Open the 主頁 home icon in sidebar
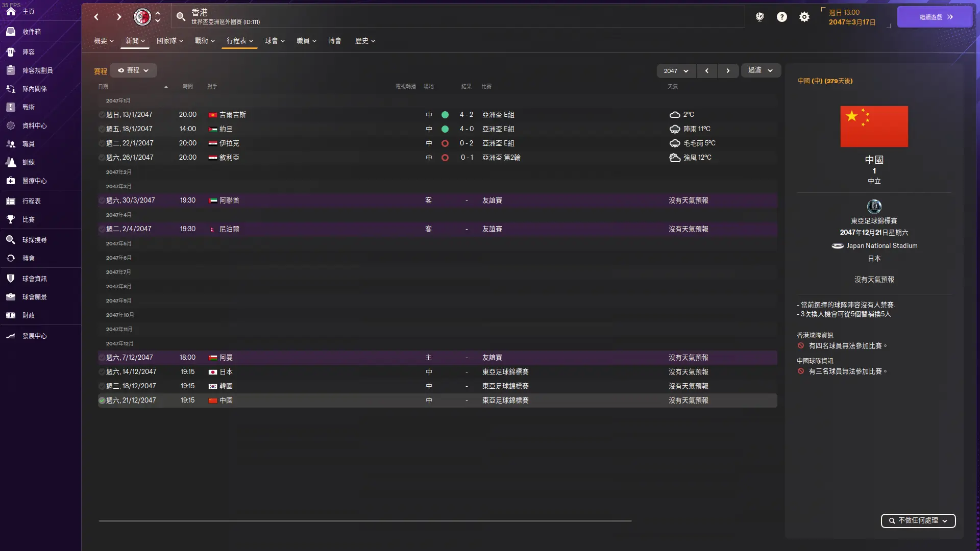Viewport: 980px width, 551px height. (x=11, y=11)
